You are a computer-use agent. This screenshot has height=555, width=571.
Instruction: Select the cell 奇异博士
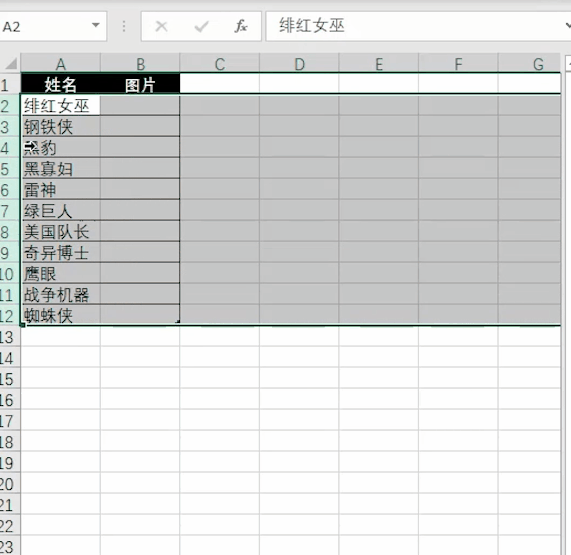[x=60, y=252]
